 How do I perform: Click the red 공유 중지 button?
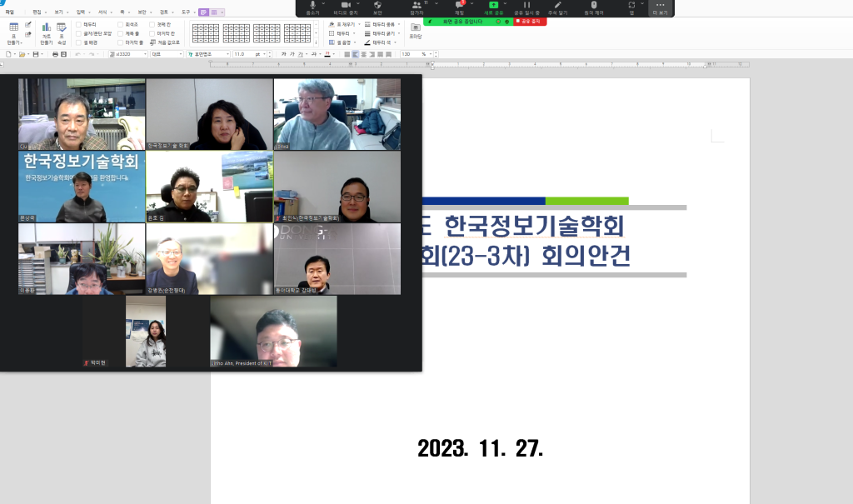(x=531, y=22)
